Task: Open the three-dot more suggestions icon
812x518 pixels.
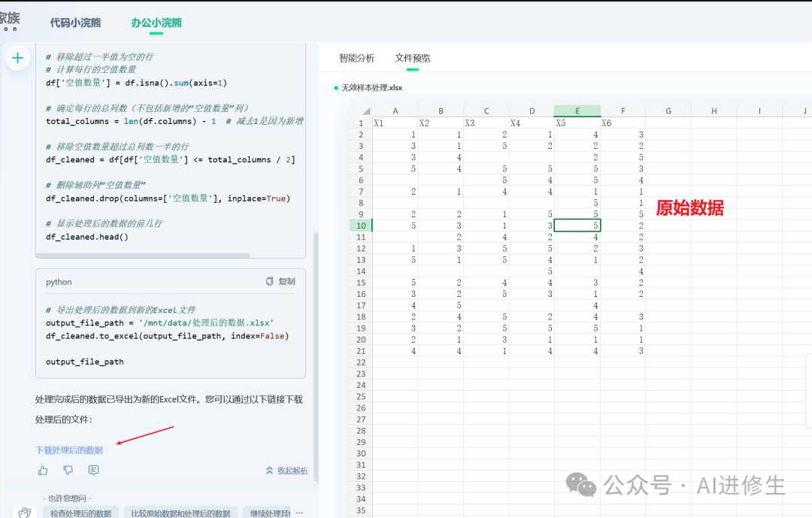Action: click(x=299, y=513)
